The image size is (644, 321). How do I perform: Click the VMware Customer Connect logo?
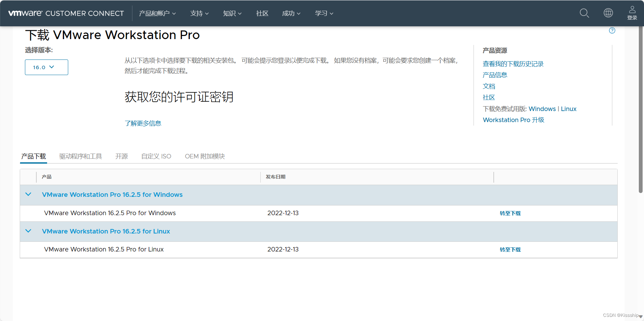pyautogui.click(x=66, y=13)
